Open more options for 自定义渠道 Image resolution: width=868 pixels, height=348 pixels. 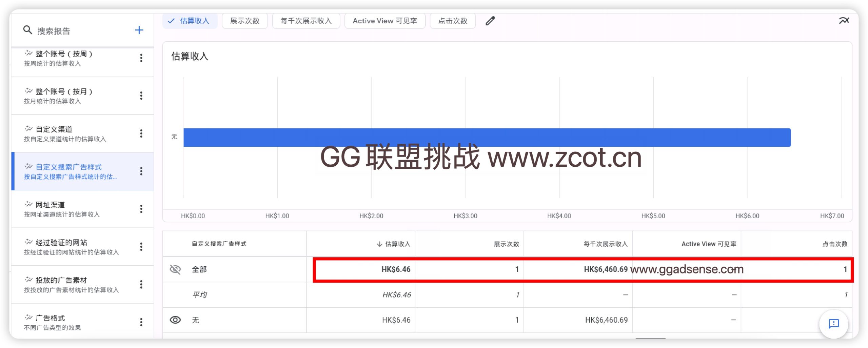[141, 134]
